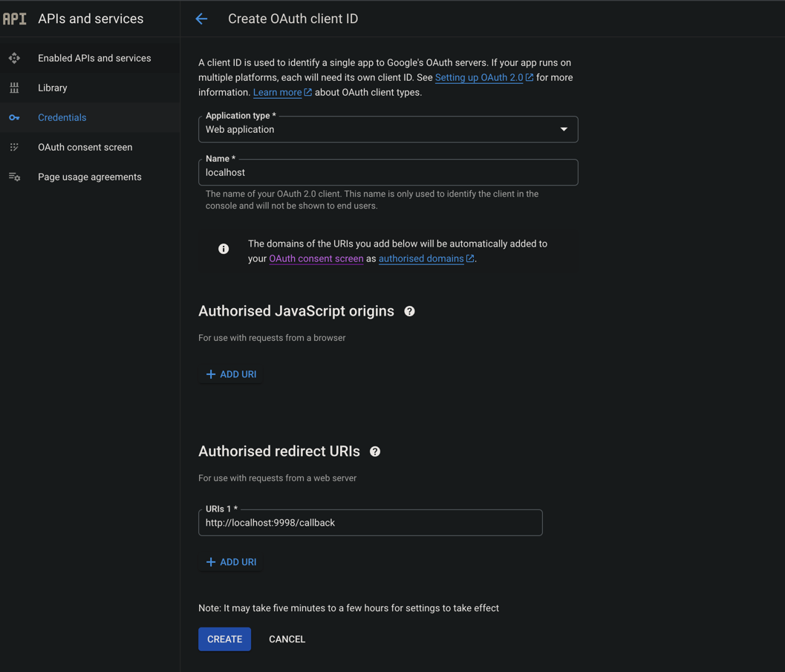
Task: Click external link icon after authorised domains
Action: coord(470,258)
